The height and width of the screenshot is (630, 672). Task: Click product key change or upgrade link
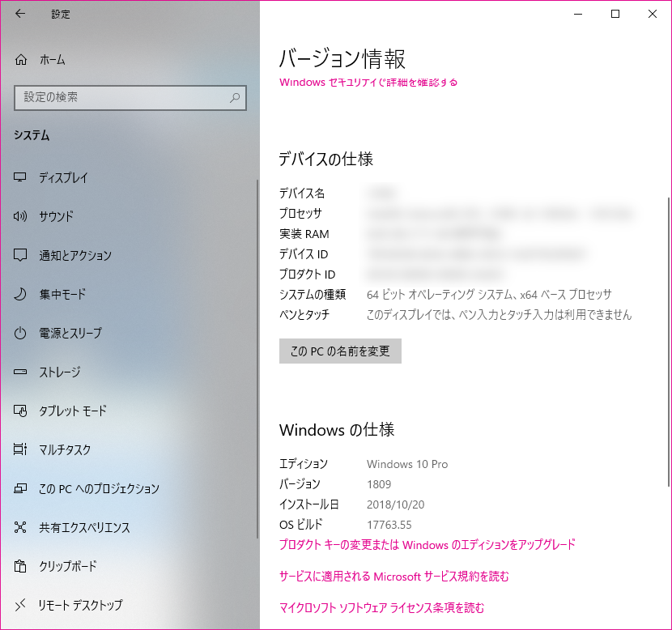coord(427,545)
